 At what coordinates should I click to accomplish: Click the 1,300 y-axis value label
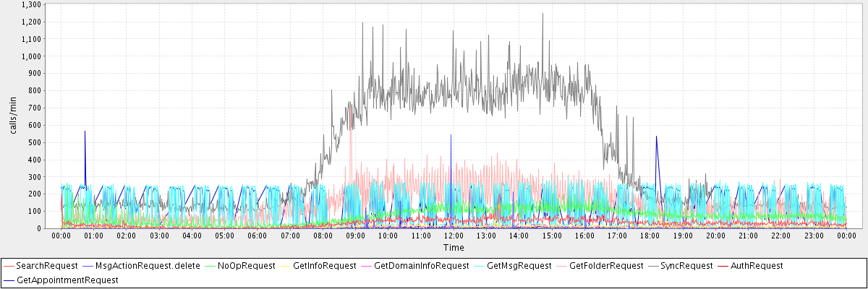[x=32, y=4]
